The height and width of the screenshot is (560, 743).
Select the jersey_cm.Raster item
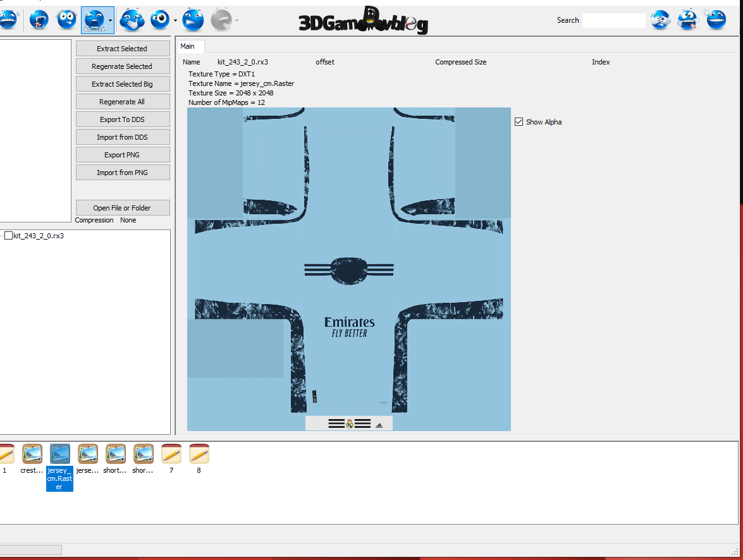pyautogui.click(x=59, y=466)
